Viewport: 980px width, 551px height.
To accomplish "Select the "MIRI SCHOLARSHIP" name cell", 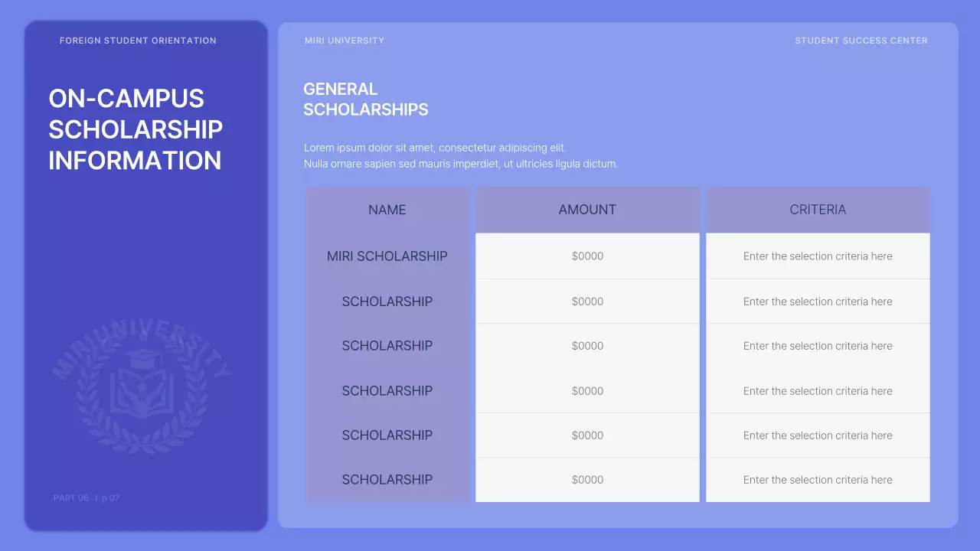I will (x=387, y=256).
